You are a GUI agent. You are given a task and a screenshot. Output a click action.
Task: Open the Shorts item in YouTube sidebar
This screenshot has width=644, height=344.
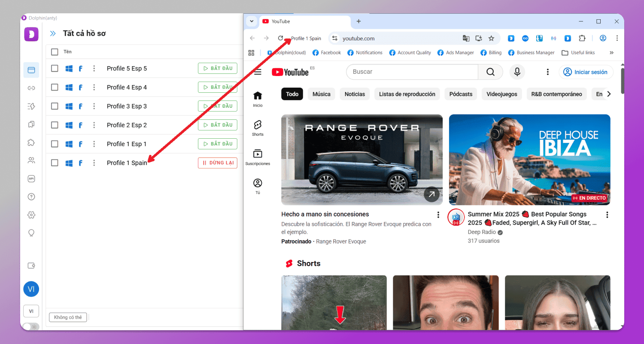coord(258,128)
